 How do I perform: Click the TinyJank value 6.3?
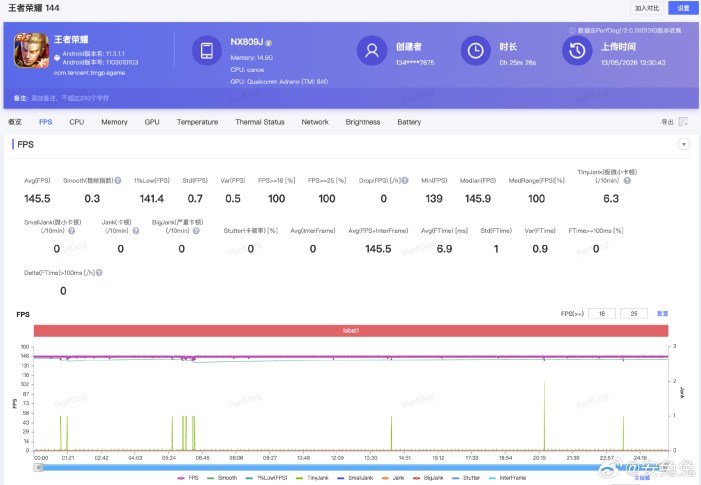[611, 198]
